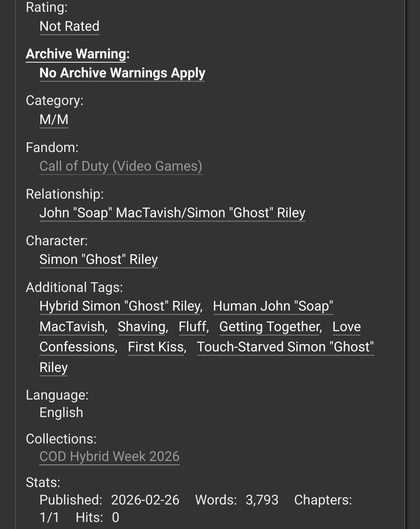Click the published date 2026-02-26
This screenshot has width=420, height=529.
coord(145,500)
